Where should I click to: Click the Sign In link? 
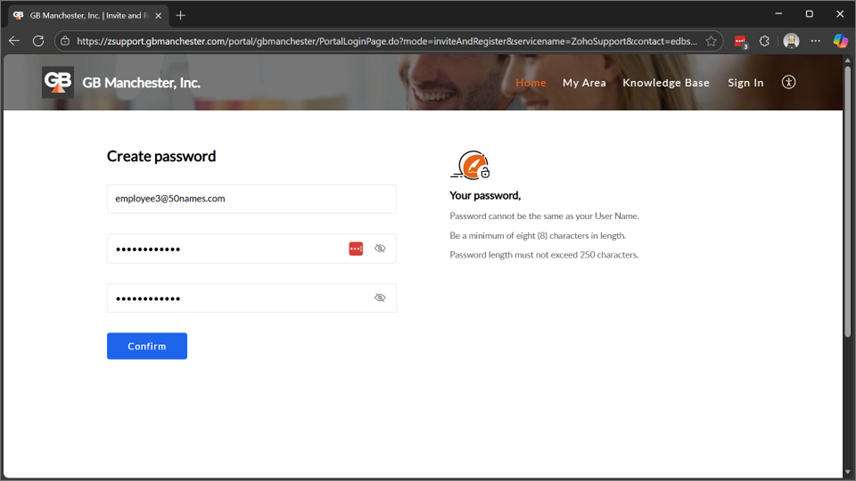[745, 83]
